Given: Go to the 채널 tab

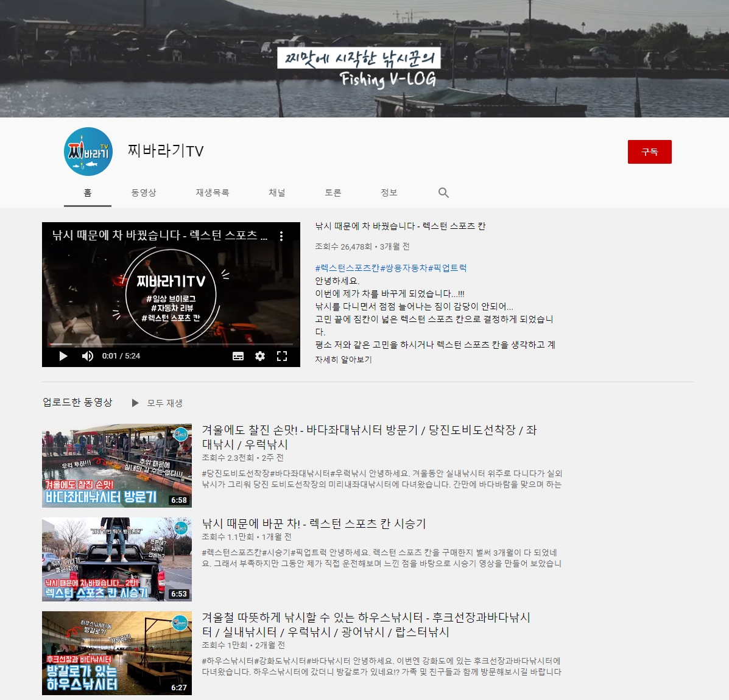Looking at the screenshot, I should point(277,193).
